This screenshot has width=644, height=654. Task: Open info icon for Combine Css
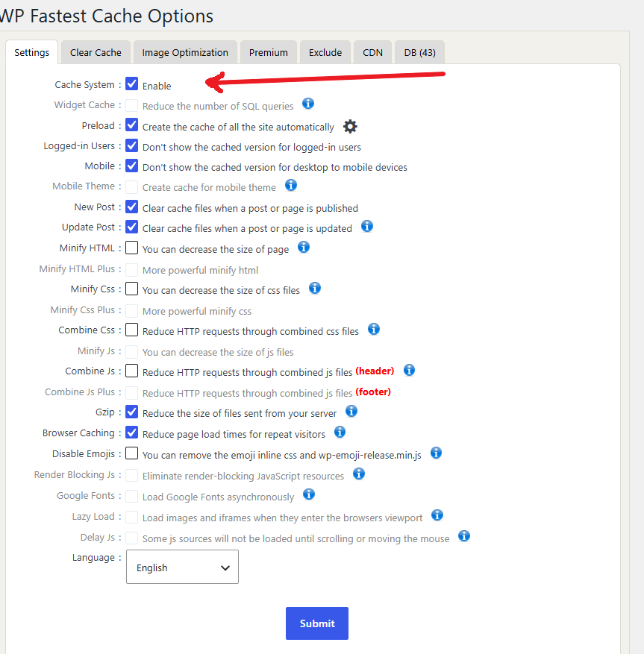click(x=374, y=329)
